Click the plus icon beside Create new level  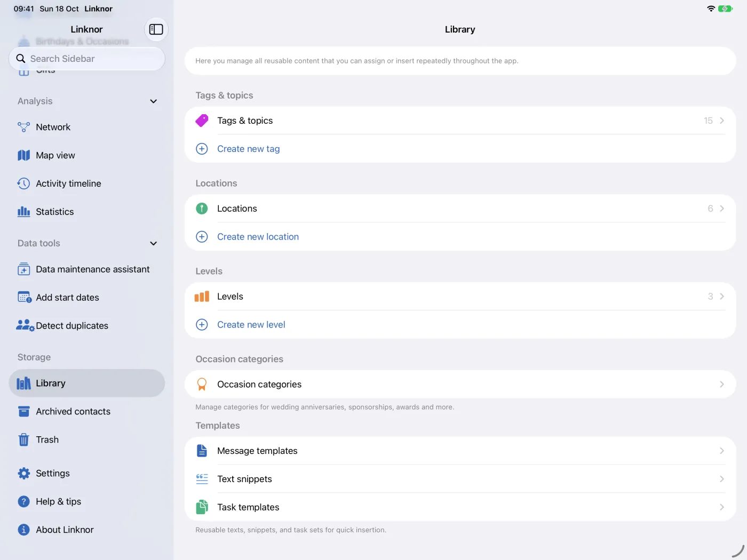point(202,325)
